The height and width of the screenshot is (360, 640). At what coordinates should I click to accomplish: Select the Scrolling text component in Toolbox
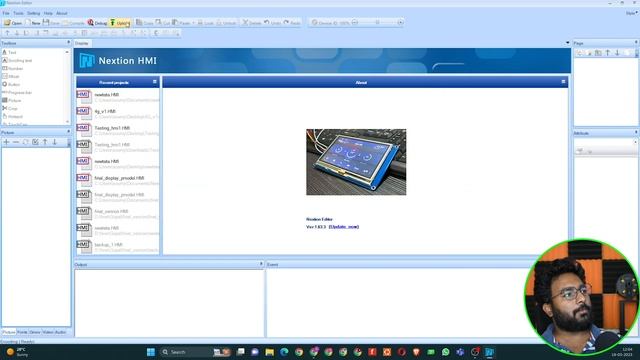pos(17,60)
